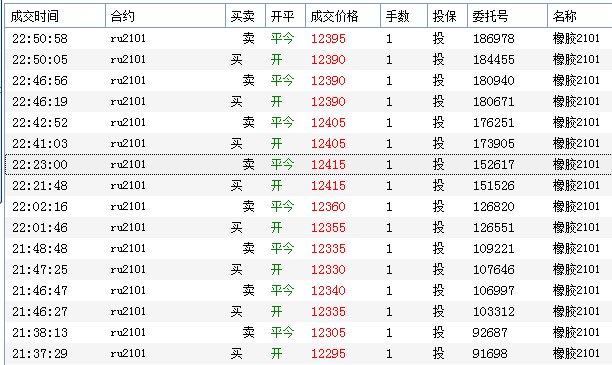Click order number 103312
The image size is (612, 365).
click(x=494, y=312)
